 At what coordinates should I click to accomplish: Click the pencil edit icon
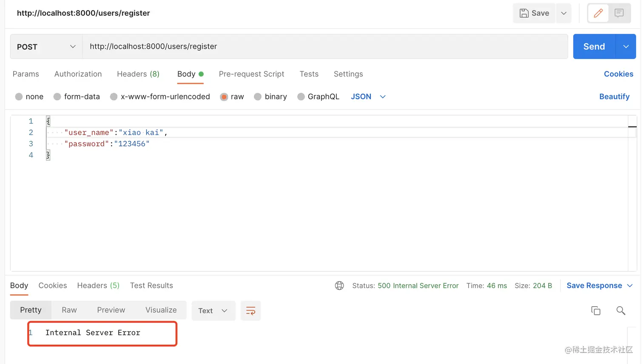pyautogui.click(x=598, y=13)
